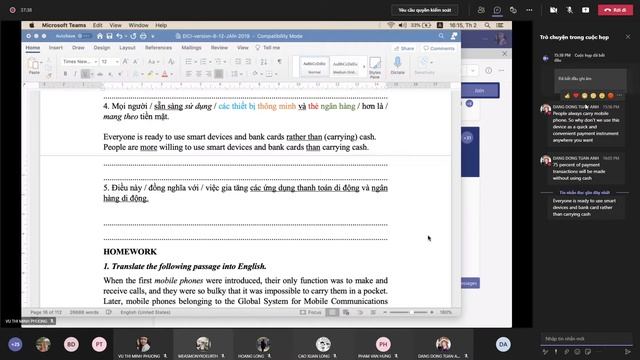Open the font name dropdown Times New

tap(80, 62)
